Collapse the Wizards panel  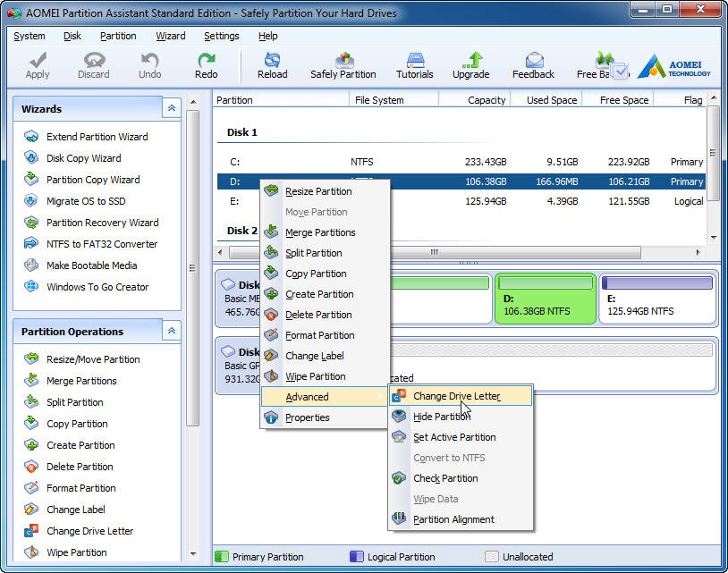[x=171, y=108]
